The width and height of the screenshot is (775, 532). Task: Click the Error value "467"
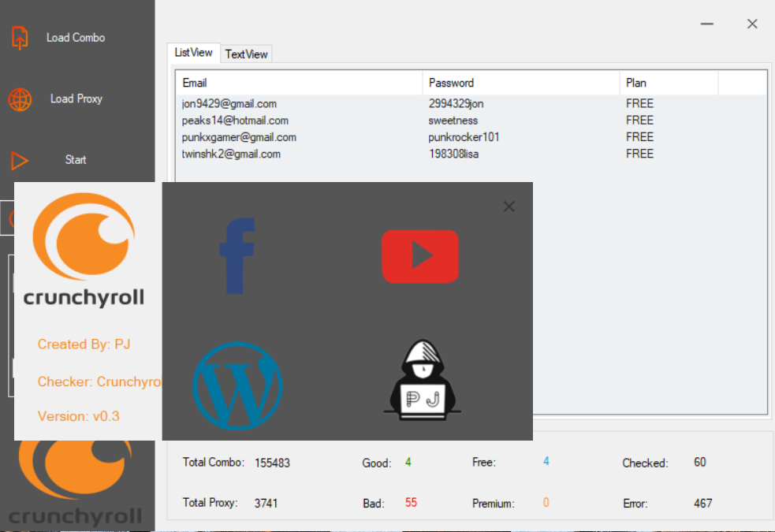[702, 504]
